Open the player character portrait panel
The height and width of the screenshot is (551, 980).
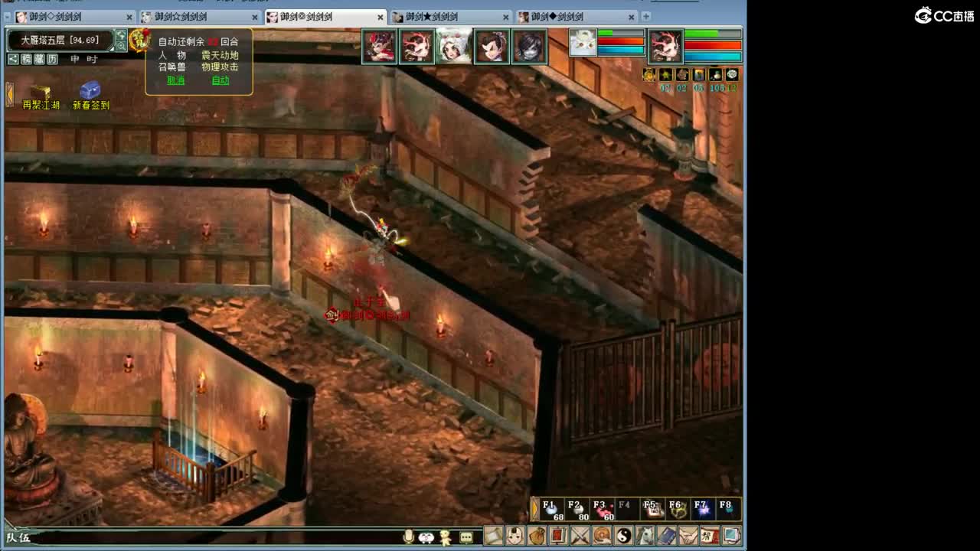[665, 47]
